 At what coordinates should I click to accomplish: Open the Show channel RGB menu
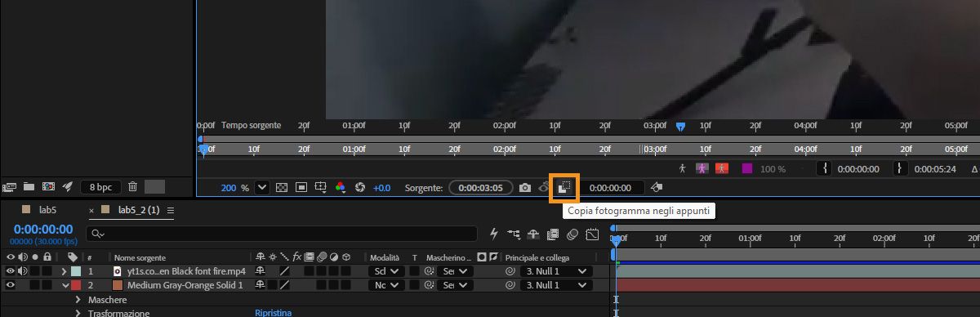pos(341,188)
